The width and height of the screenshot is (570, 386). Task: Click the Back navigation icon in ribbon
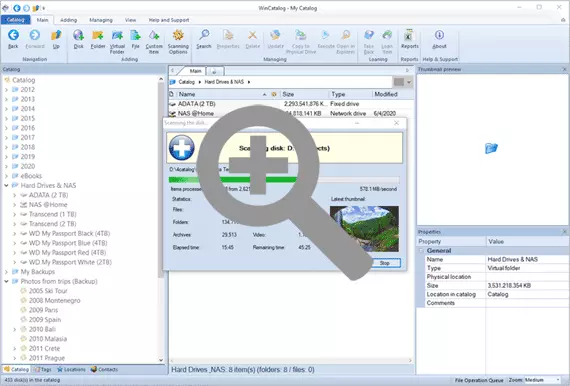point(13,35)
